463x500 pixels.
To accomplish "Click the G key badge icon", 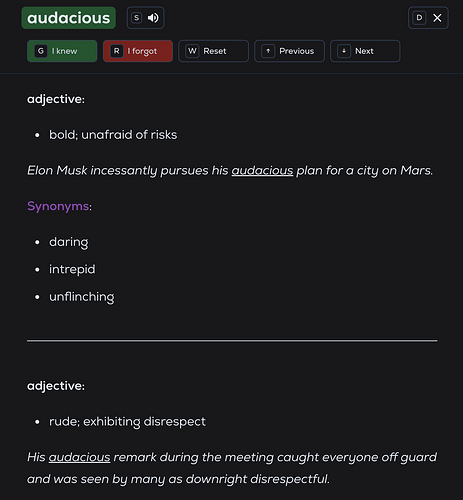I will 41,51.
